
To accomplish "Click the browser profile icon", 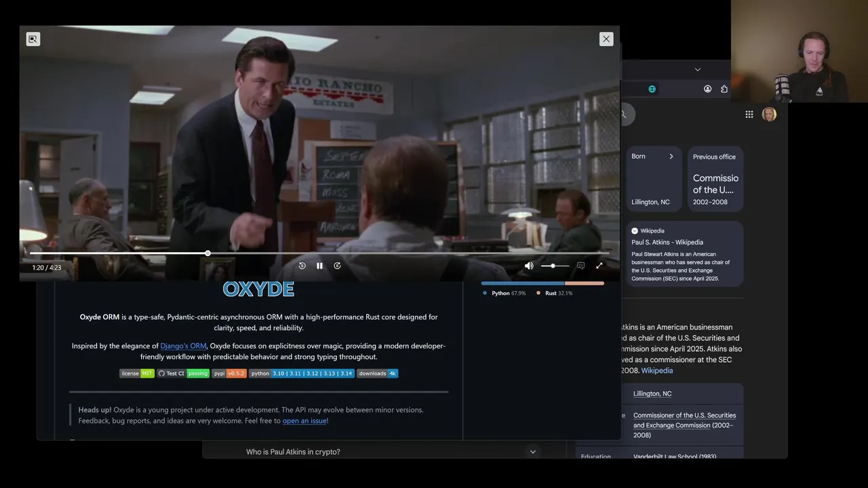I will coord(708,89).
